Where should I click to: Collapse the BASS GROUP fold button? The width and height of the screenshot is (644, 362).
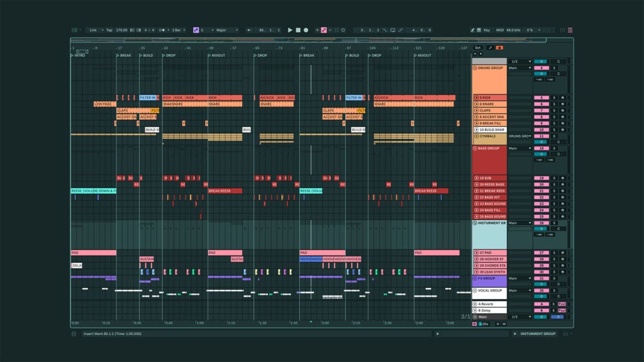pos(475,148)
